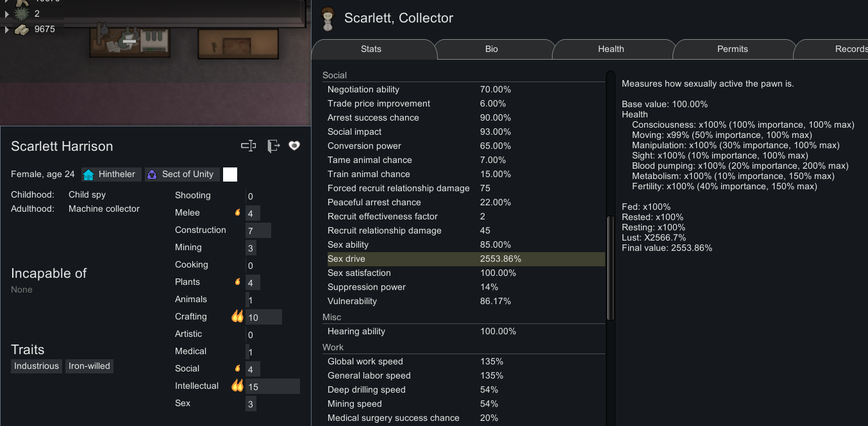The width and height of the screenshot is (868, 426).
Task: Switch to the Health tab
Action: (x=611, y=49)
